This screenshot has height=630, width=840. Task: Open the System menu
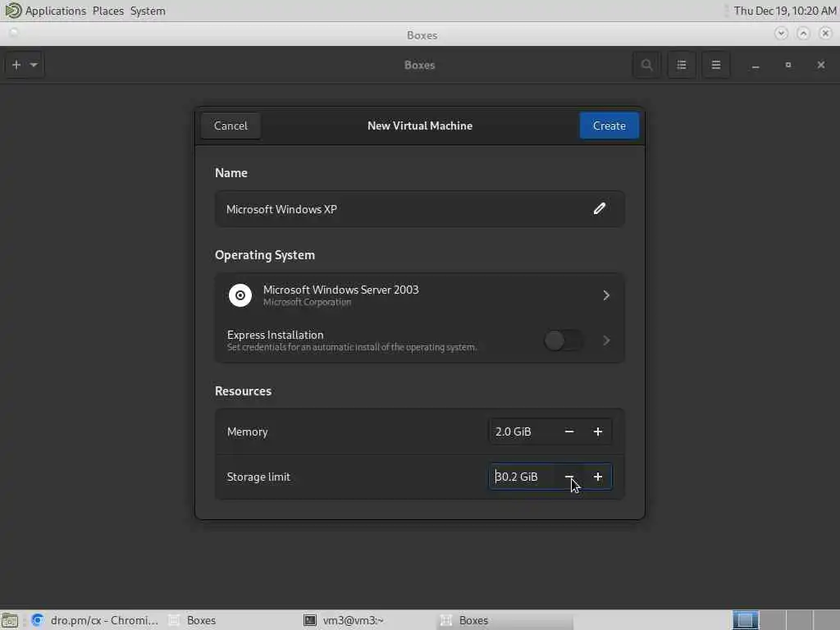(148, 11)
